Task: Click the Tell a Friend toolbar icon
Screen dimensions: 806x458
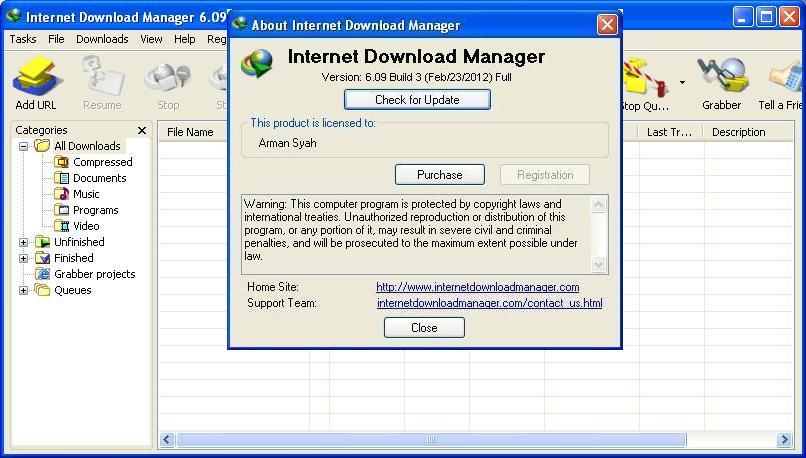Action: click(786, 78)
